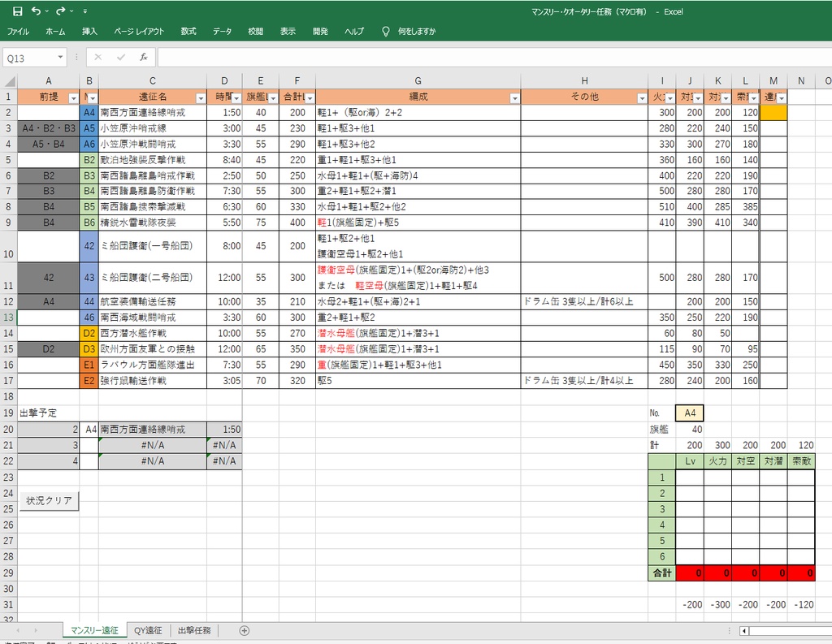This screenshot has width=832, height=644.
Task: Click the formula bar input area
Action: [493, 58]
